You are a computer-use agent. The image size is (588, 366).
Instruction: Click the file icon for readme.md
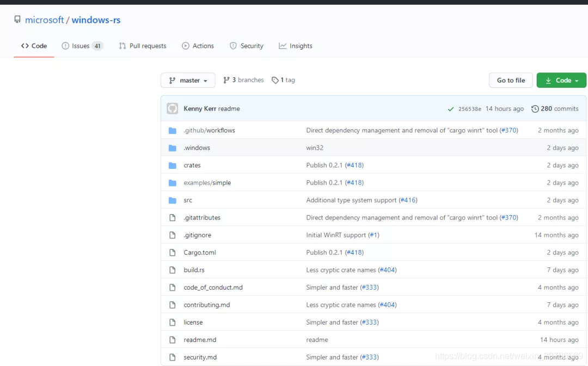click(x=173, y=340)
